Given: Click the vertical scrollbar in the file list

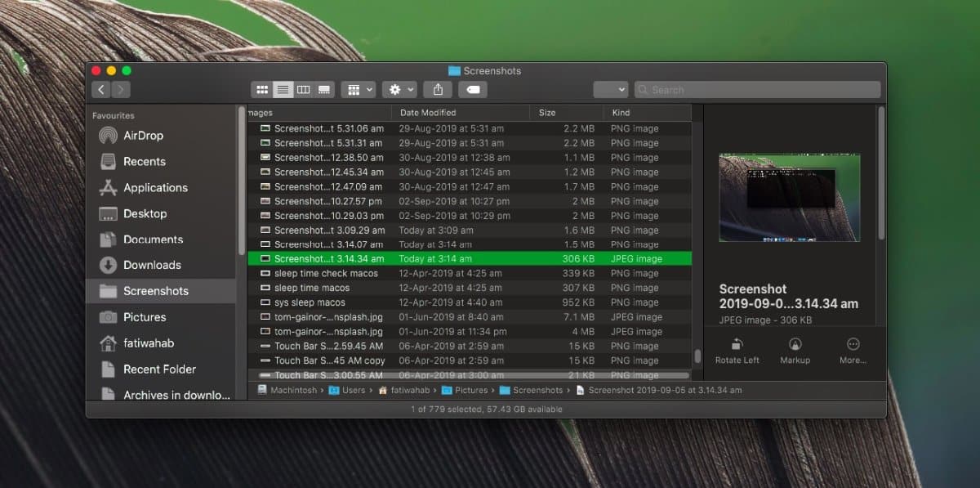Looking at the screenshot, I should coord(696,357).
